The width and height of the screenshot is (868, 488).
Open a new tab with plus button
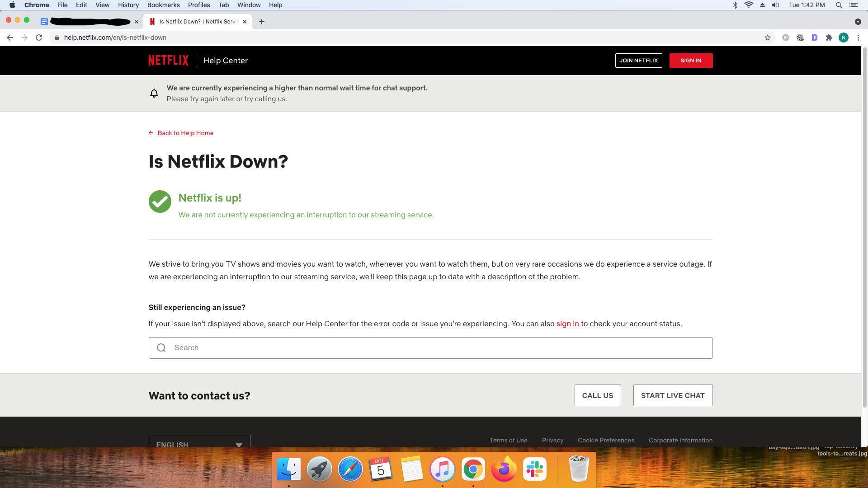[262, 22]
